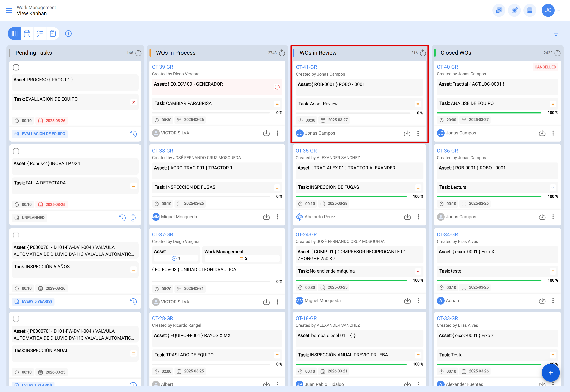The width and height of the screenshot is (570, 392).
Task: Click the info icon next to view switcher
Action: point(68,33)
